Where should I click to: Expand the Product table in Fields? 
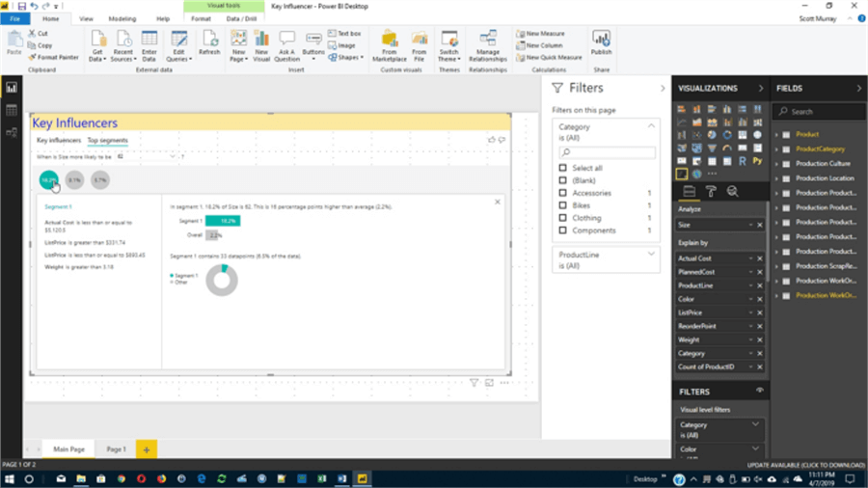click(x=776, y=134)
